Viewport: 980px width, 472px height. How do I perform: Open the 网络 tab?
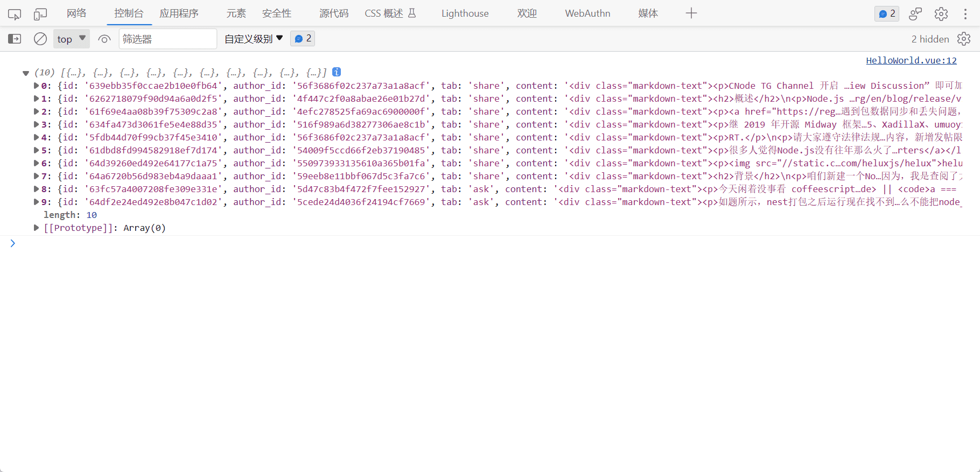tap(76, 13)
